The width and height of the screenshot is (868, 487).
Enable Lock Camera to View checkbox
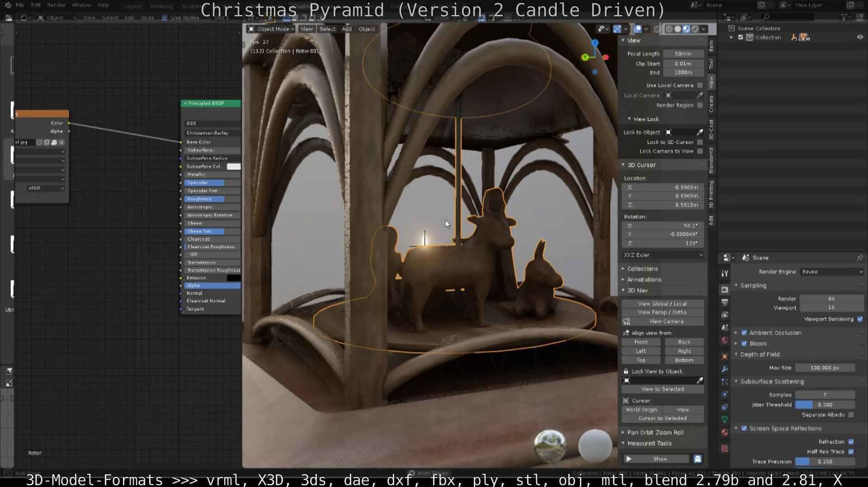pyautogui.click(x=700, y=151)
